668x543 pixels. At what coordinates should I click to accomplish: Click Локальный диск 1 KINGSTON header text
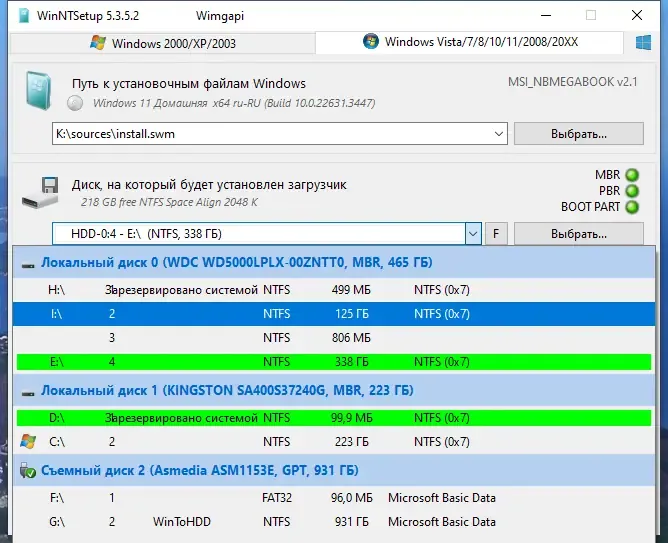click(227, 390)
